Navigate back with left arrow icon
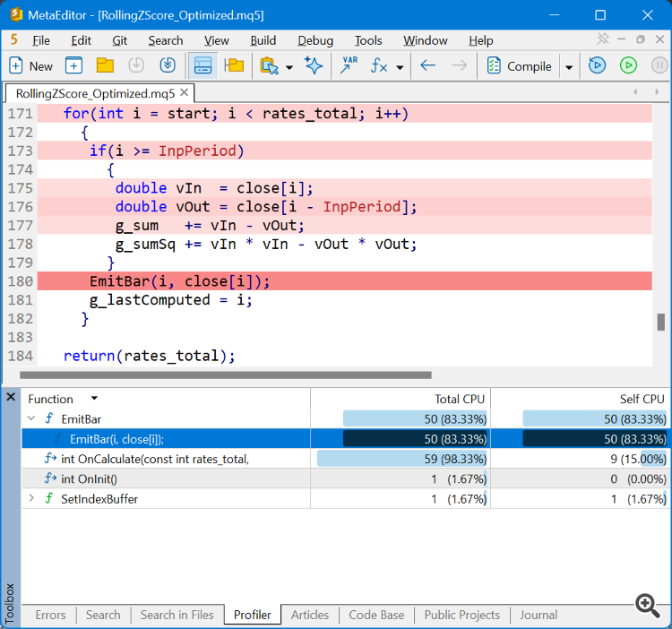The width and height of the screenshot is (672, 629). pyautogui.click(x=427, y=66)
